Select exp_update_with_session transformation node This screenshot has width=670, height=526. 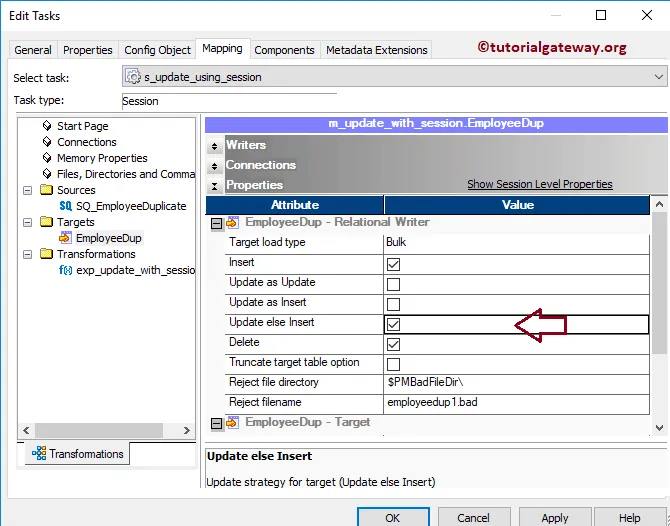pyautogui.click(x=135, y=270)
